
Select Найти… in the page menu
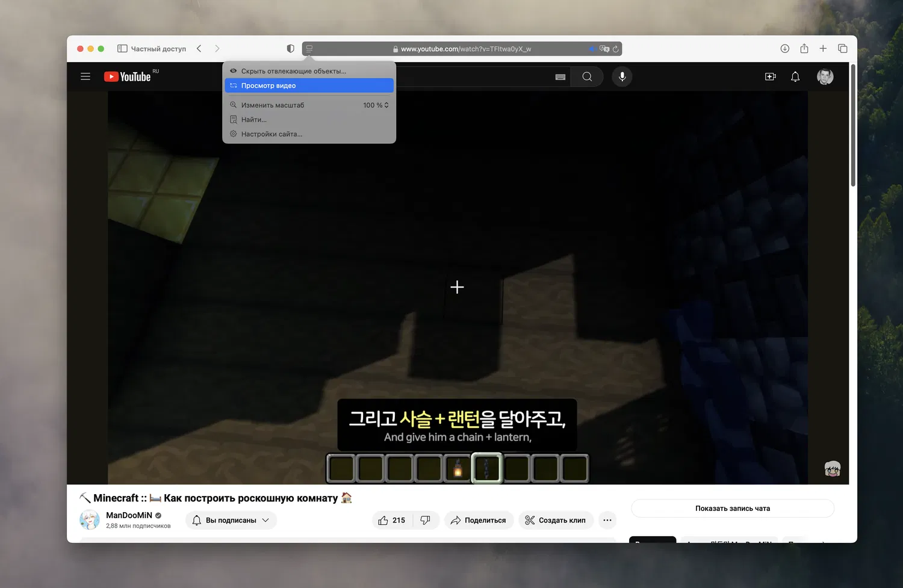click(309, 119)
